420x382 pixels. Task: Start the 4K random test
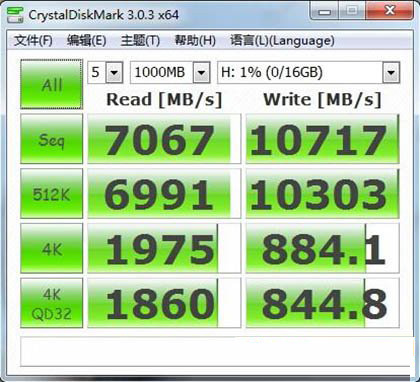pyautogui.click(x=52, y=248)
